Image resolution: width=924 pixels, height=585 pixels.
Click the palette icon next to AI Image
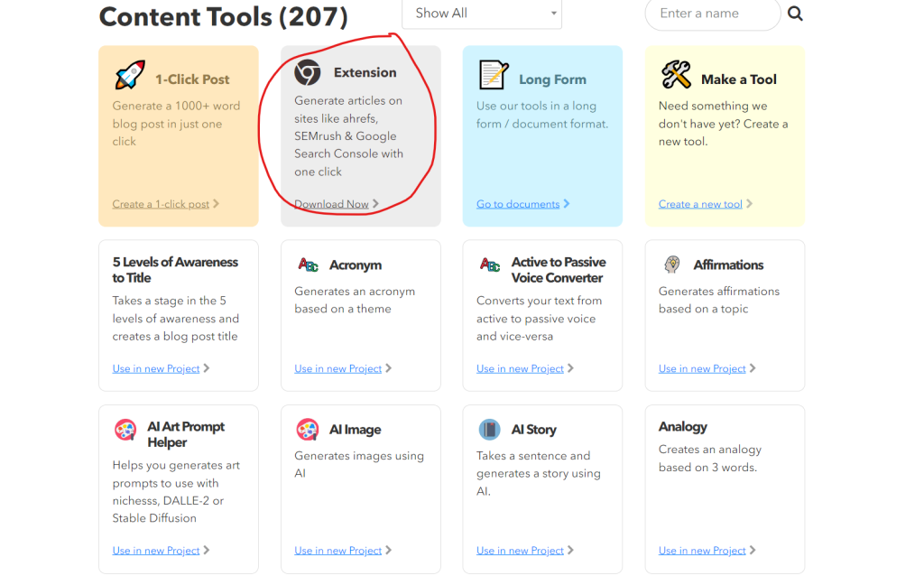click(x=307, y=430)
